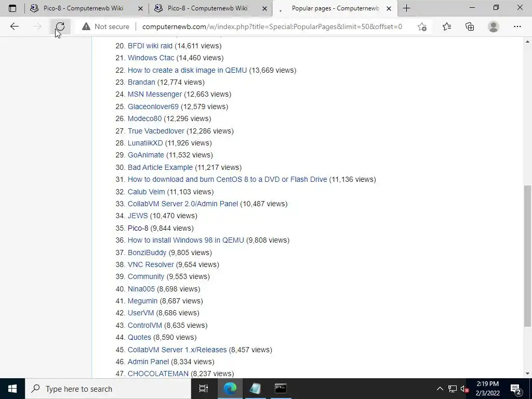Open the tab actions menu icon

[12, 8]
